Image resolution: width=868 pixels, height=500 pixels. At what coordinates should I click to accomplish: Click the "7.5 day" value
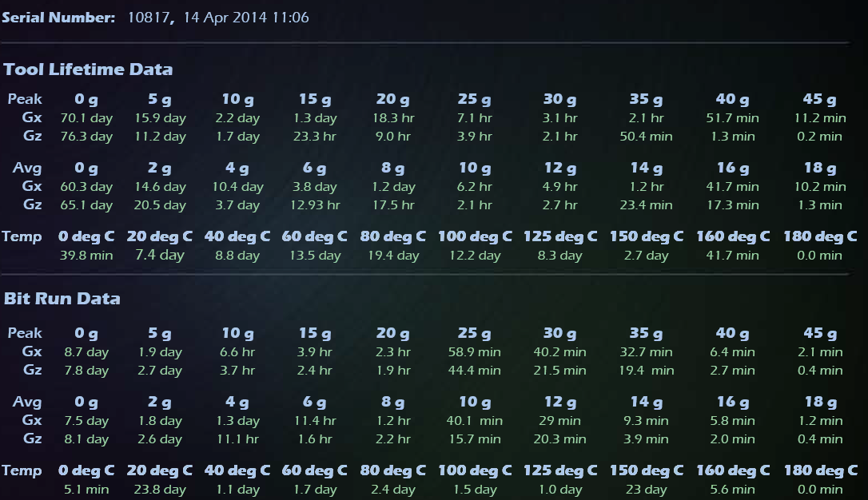86,421
